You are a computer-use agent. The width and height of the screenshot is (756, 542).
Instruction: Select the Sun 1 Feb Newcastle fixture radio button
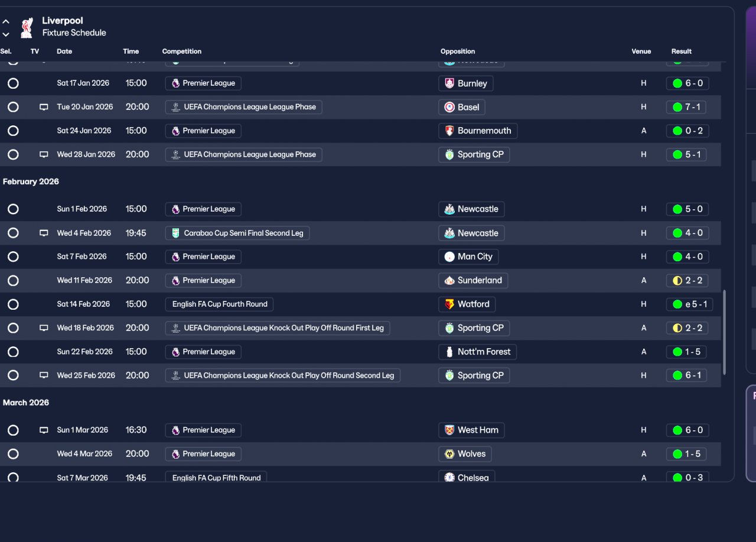click(13, 209)
